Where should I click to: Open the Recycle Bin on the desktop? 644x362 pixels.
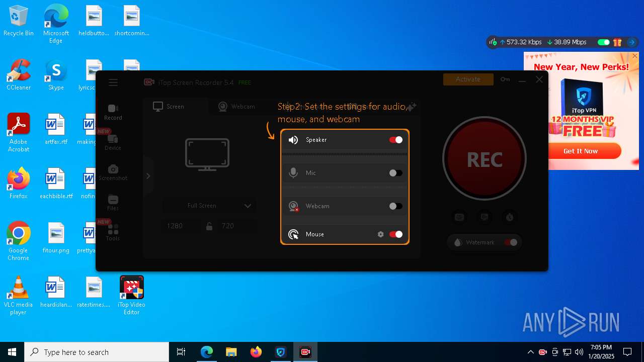pos(19,21)
